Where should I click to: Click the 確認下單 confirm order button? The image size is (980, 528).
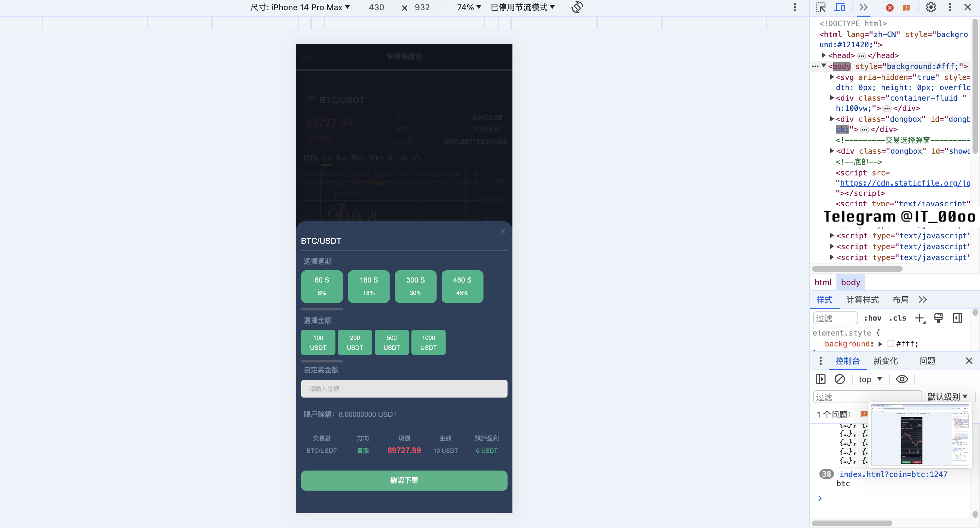pos(404,480)
